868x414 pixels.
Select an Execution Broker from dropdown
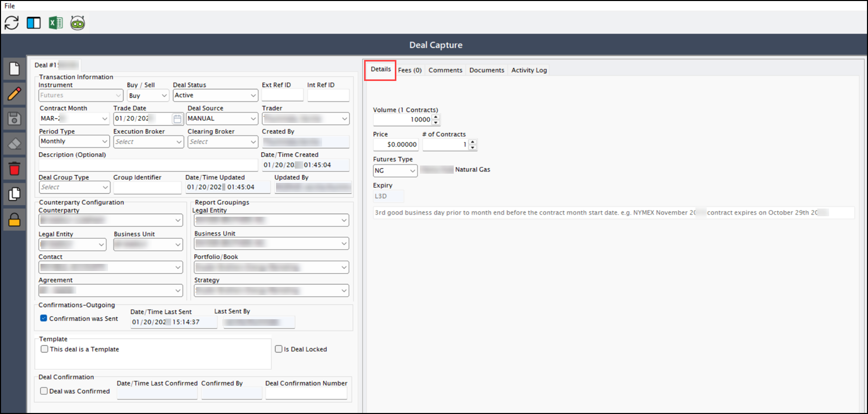pyautogui.click(x=149, y=142)
